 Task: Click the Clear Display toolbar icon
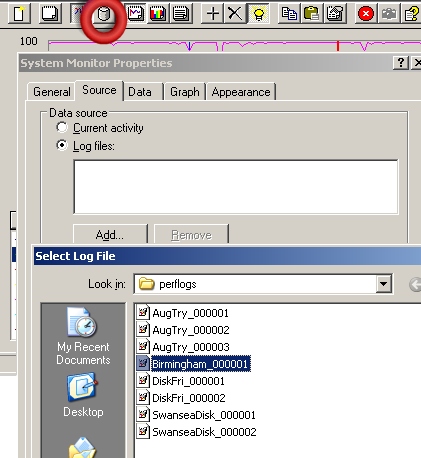[x=50, y=13]
